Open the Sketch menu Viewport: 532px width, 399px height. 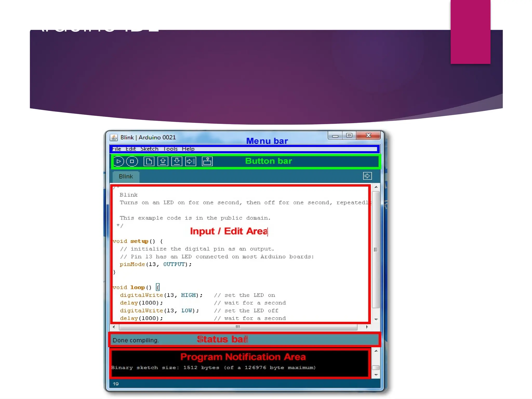pyautogui.click(x=149, y=149)
